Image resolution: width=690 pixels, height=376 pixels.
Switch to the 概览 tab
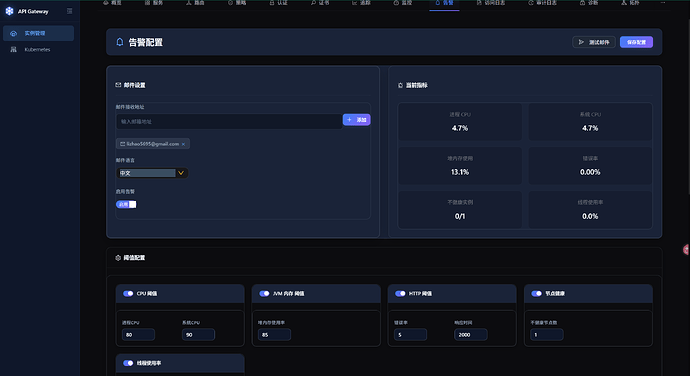113,3
